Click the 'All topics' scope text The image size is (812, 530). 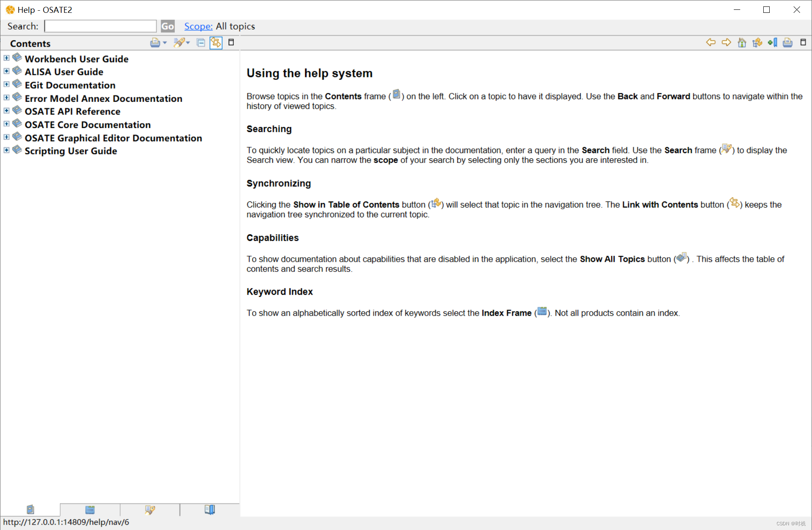pos(235,27)
